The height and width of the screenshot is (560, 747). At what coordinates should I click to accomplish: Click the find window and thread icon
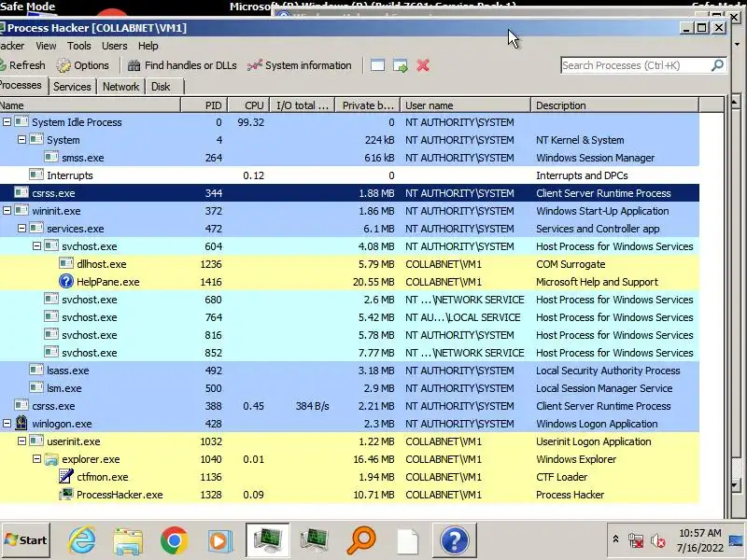401,65
